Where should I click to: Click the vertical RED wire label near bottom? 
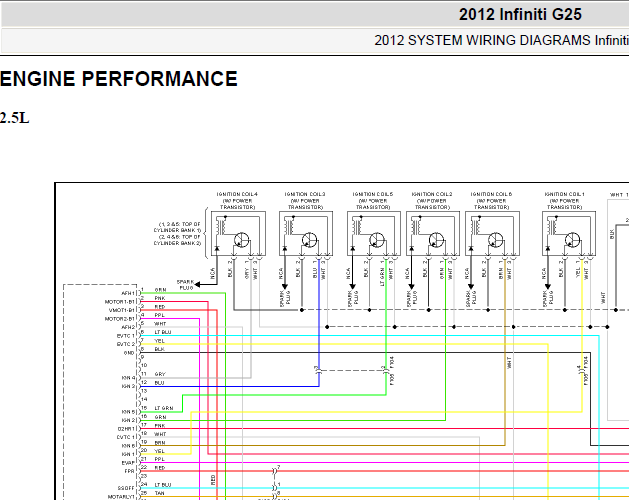point(213,480)
